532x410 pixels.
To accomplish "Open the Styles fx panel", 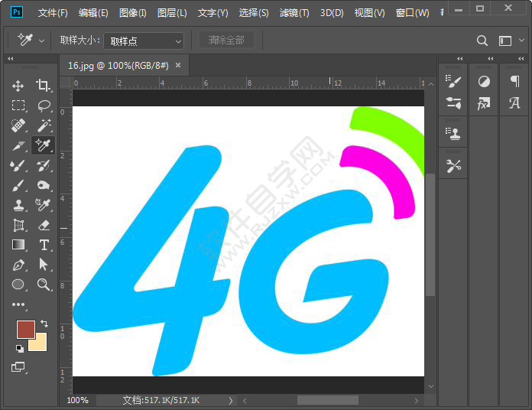I will 484,102.
